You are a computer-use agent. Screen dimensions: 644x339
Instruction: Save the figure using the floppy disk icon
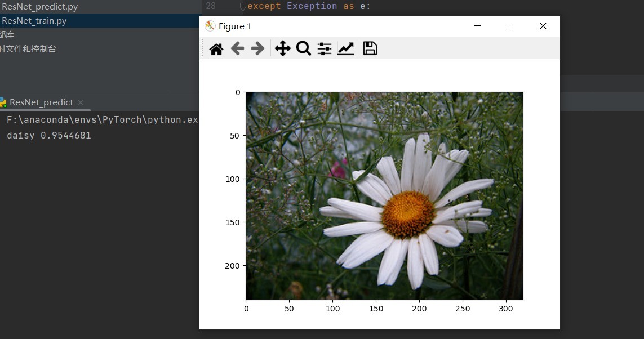pos(370,48)
